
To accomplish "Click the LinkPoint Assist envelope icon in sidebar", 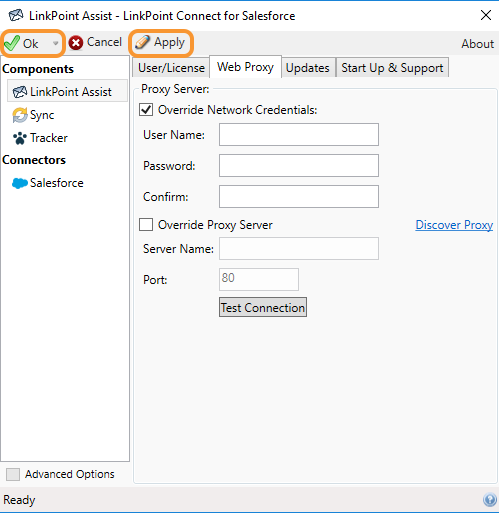I will [20, 92].
